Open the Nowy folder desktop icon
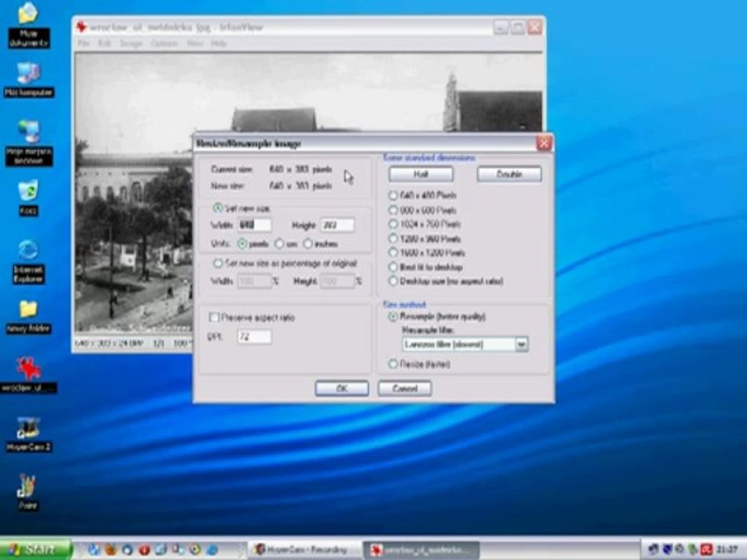 [x=28, y=310]
